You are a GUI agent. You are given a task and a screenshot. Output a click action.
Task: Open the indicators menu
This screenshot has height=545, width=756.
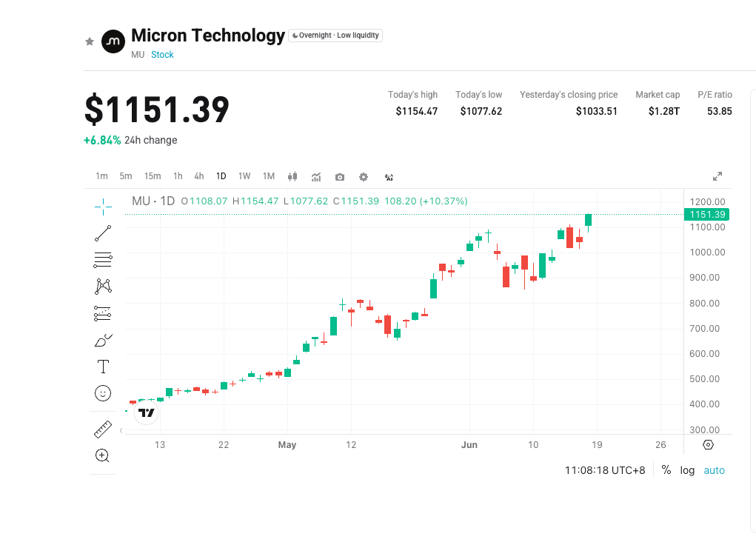click(316, 177)
